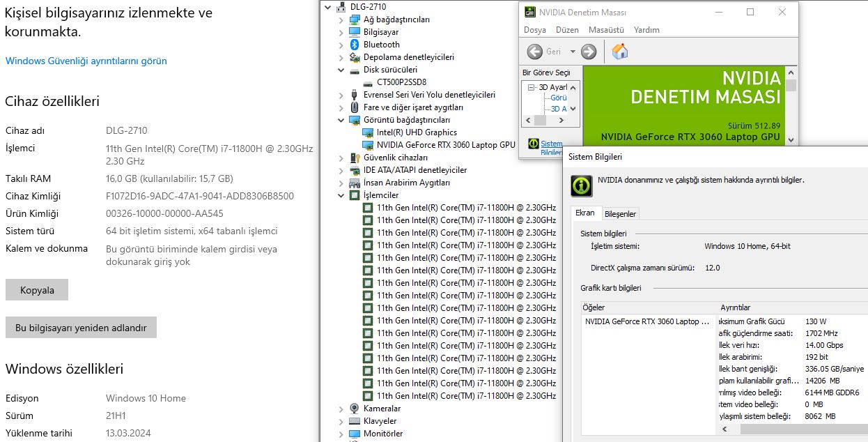Expand the Ağ bağdaştırıcıları category
This screenshot has height=442, width=868.
341,20
